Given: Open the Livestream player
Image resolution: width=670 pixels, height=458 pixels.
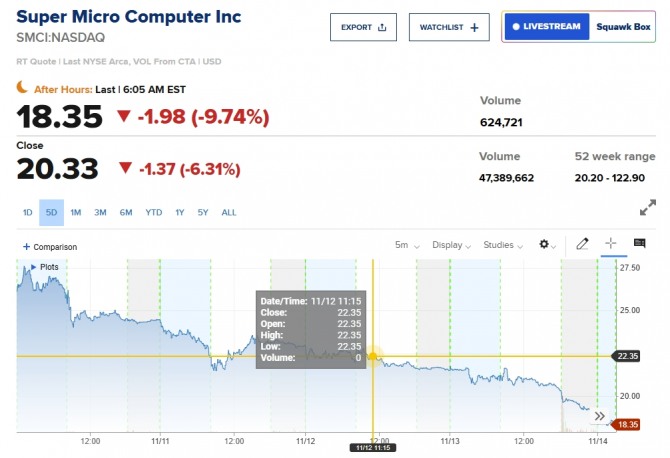Looking at the screenshot, I should (x=546, y=27).
